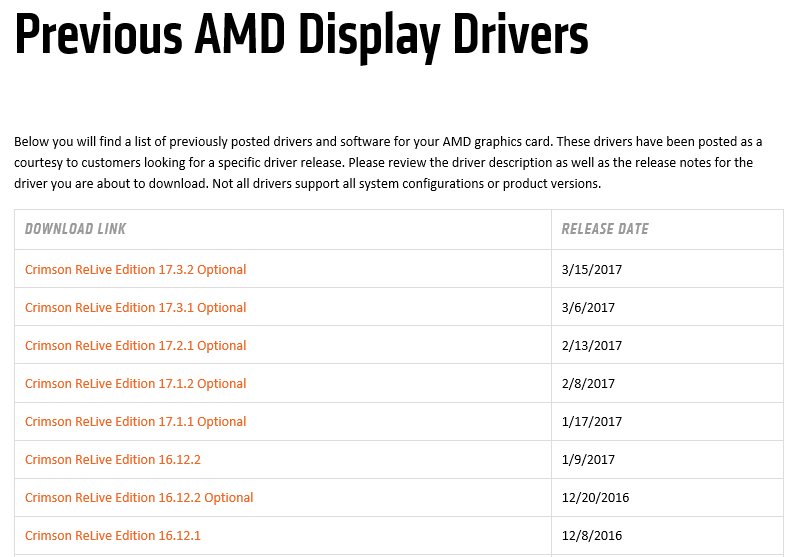This screenshot has width=796, height=557.
Task: Open Crimson ReLive Edition 17.3.2 Optional link
Action: pos(136,270)
